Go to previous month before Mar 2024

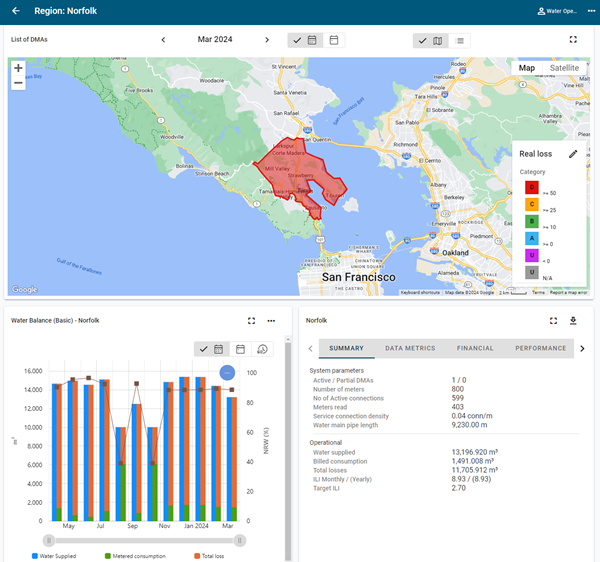163,39
